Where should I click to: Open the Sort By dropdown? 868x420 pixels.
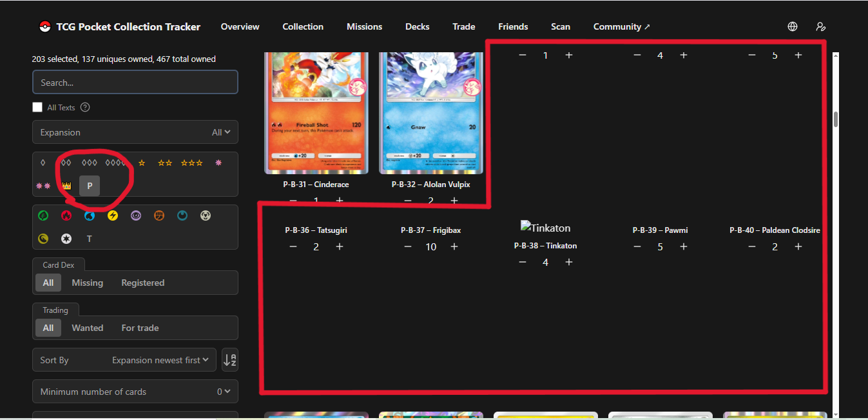pyautogui.click(x=124, y=360)
